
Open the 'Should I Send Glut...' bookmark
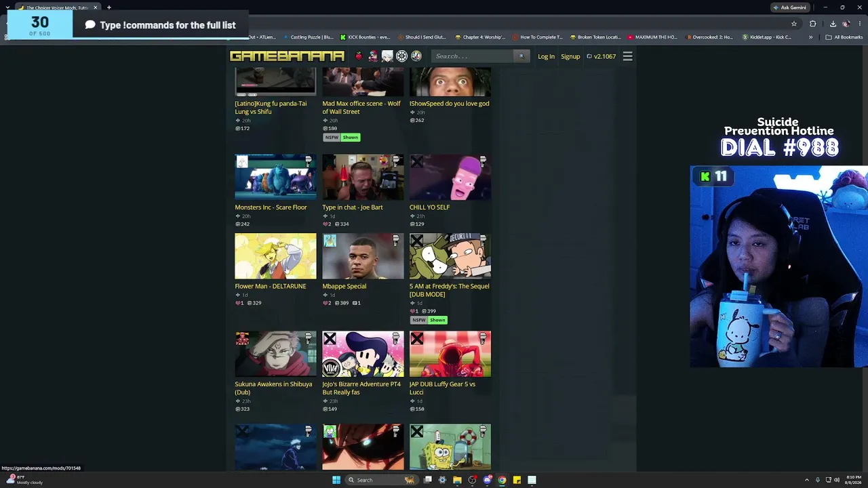coord(422,37)
